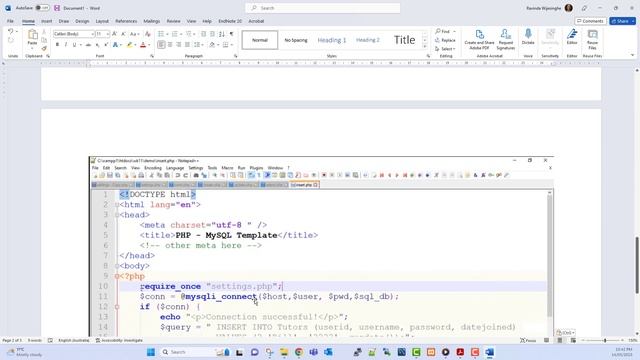Toggle show paragraph marks icon

point(231,34)
